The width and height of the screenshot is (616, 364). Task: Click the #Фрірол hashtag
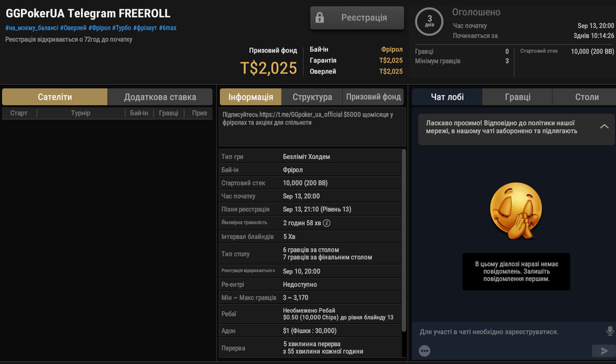point(99,28)
